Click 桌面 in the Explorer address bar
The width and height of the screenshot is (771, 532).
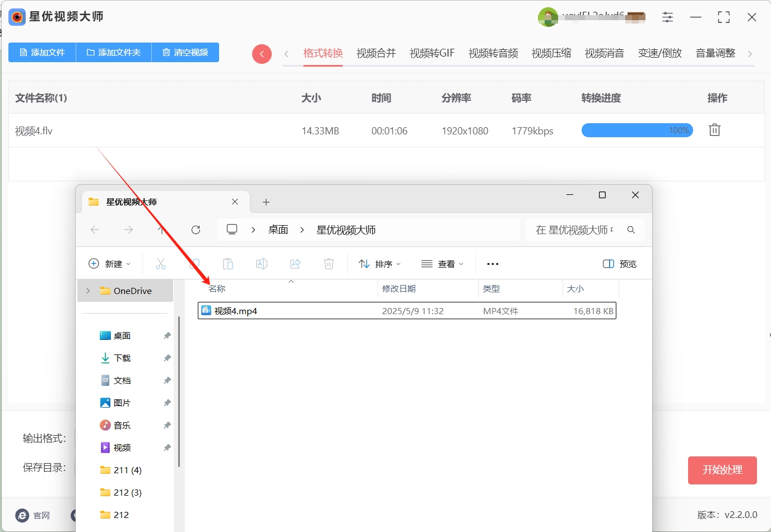[278, 230]
